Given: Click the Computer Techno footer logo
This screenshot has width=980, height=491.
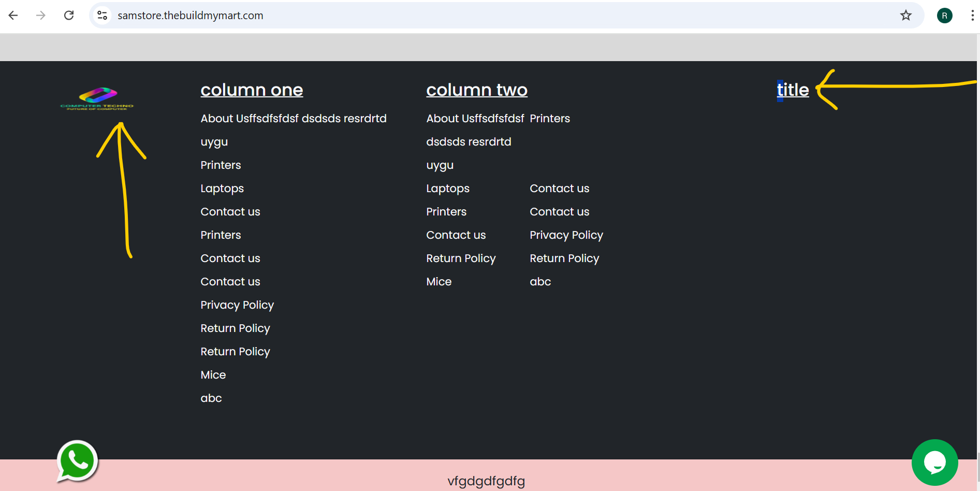Looking at the screenshot, I should [97, 98].
